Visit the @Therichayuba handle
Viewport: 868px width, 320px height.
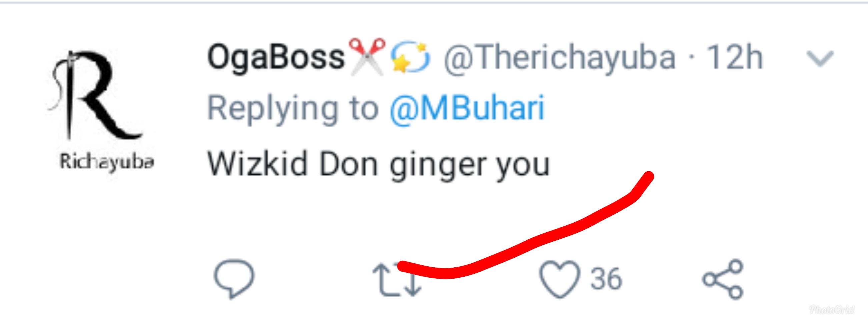pyautogui.click(x=560, y=58)
